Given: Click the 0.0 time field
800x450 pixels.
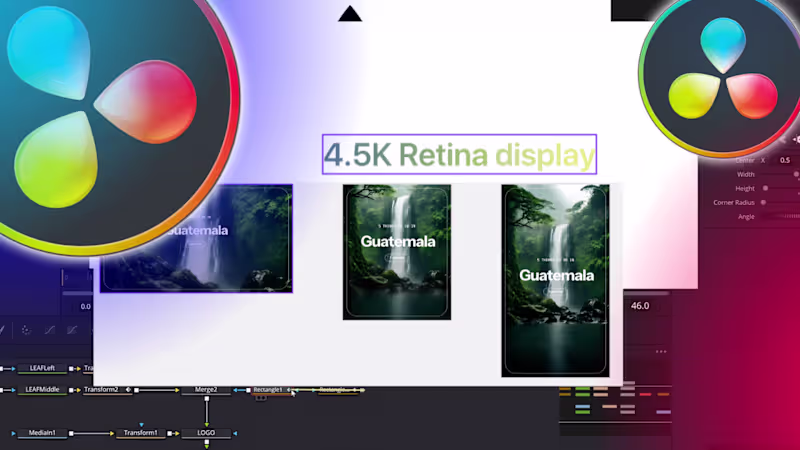Looking at the screenshot, I should (x=85, y=306).
